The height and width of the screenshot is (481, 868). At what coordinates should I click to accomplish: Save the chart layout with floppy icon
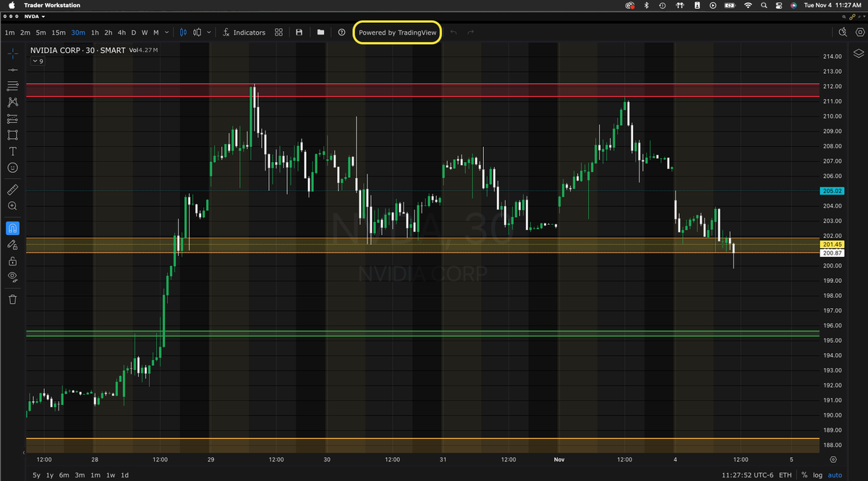[x=299, y=33]
